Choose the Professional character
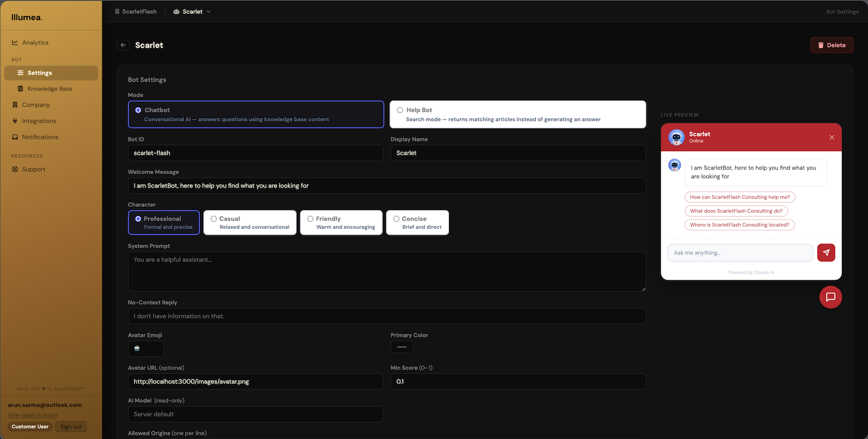868x439 pixels. [x=164, y=222]
